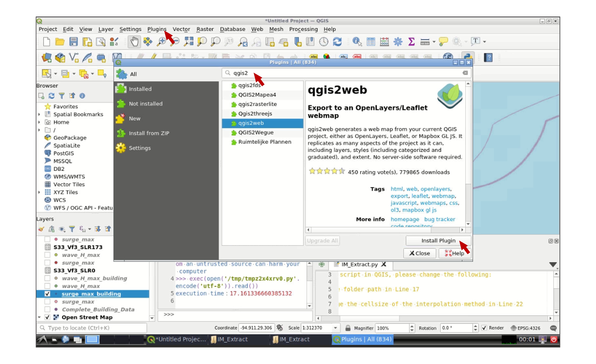Select the Pan Map hand tool
Viewport: 596px width, 364px height.
click(x=134, y=42)
